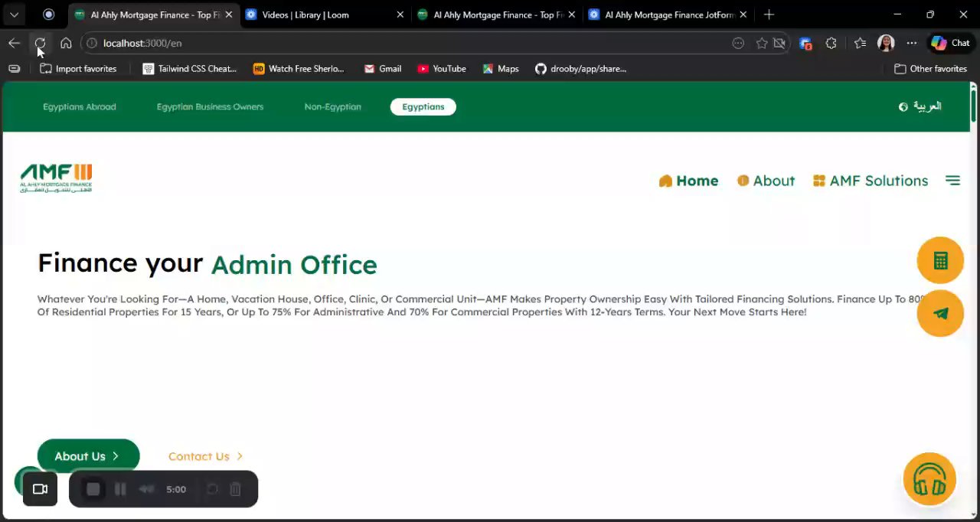Screen dimensions: 980x522
Task: Open the drooby/app/share GitHub bookmark
Action: pyautogui.click(x=580, y=69)
